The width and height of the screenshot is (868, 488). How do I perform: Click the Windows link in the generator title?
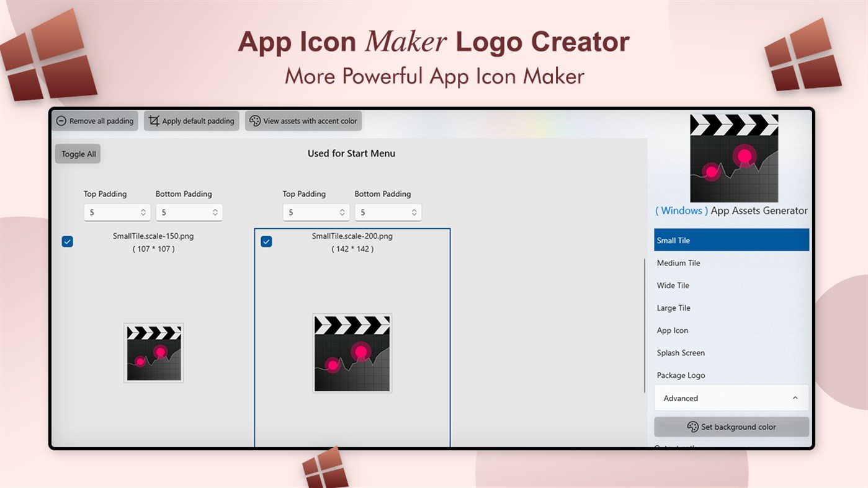680,211
